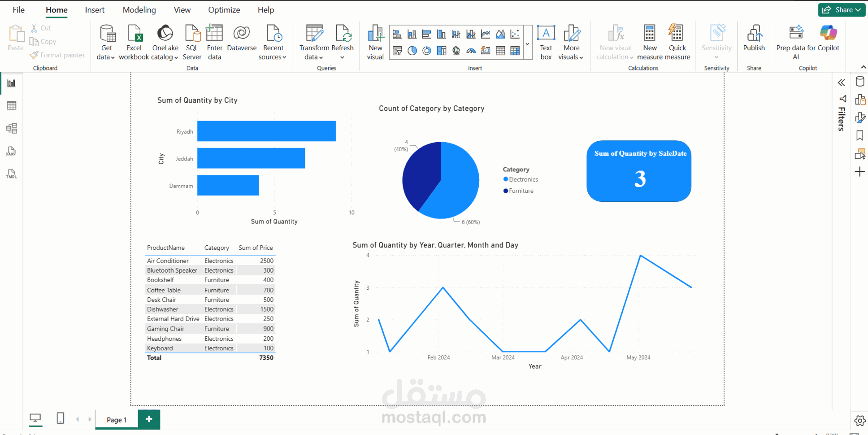Insert an area chart visual
868x435 pixels.
tap(500, 34)
